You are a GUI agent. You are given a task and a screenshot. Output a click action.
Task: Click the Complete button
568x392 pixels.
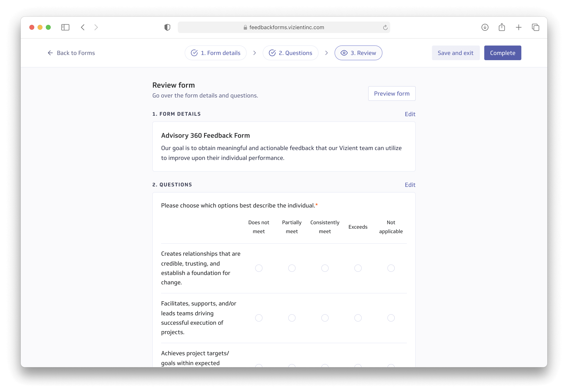coord(502,53)
